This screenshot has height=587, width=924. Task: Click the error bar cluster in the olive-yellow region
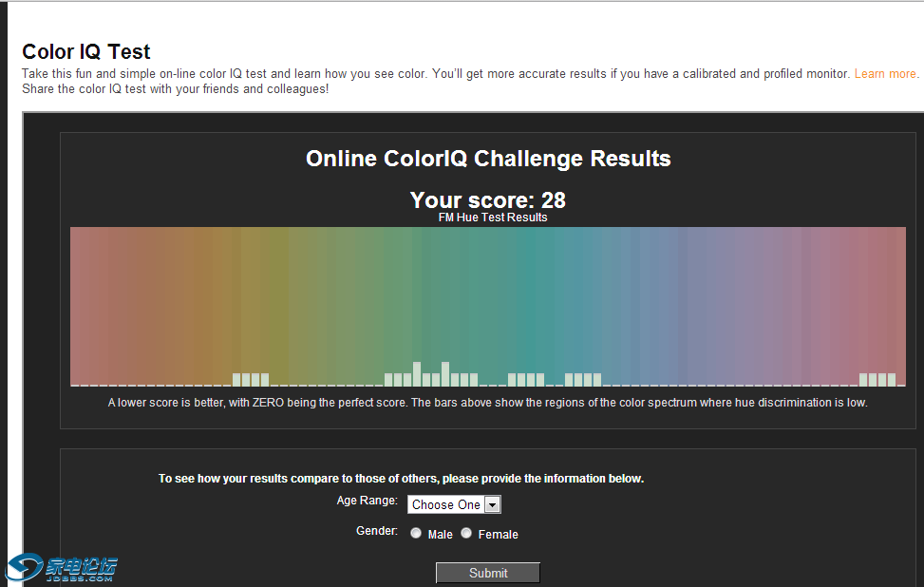[251, 379]
